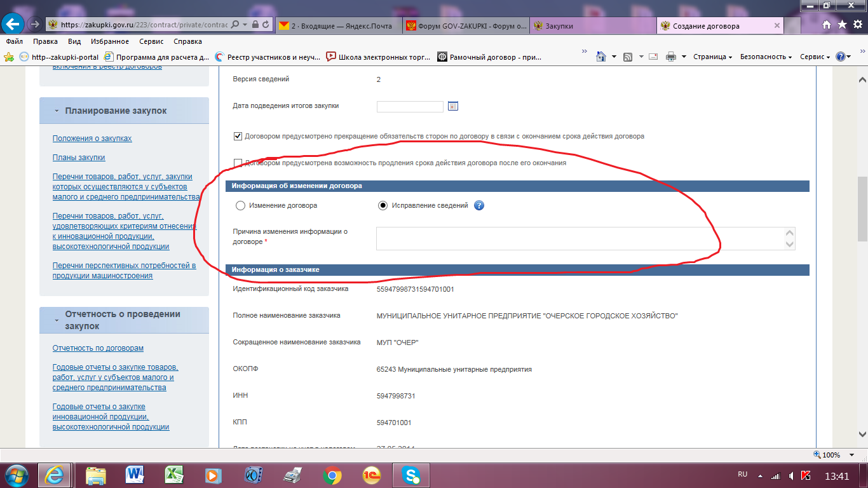Select the 'Исправление сведений' radio button
This screenshot has width=868, height=488.
pyautogui.click(x=383, y=205)
